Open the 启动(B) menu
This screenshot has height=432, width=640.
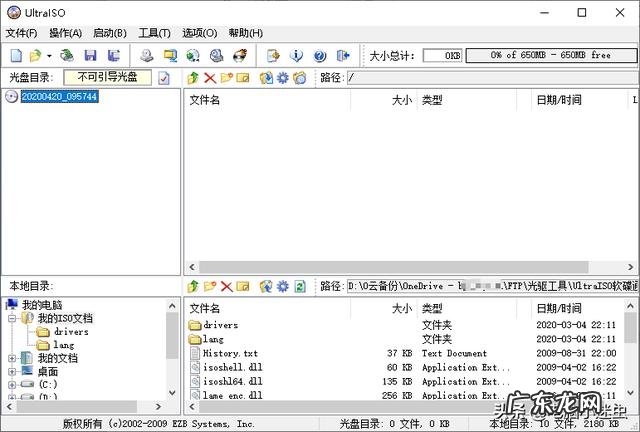tap(110, 33)
